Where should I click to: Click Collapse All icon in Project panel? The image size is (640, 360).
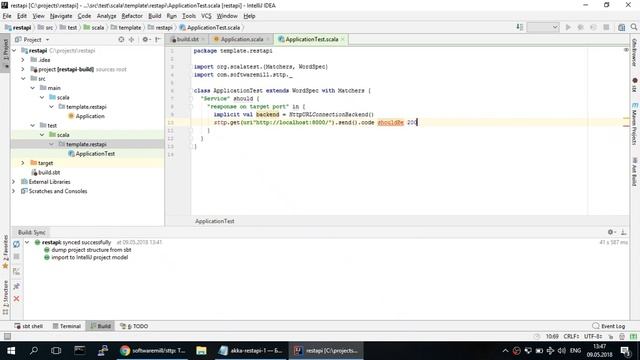(131, 40)
